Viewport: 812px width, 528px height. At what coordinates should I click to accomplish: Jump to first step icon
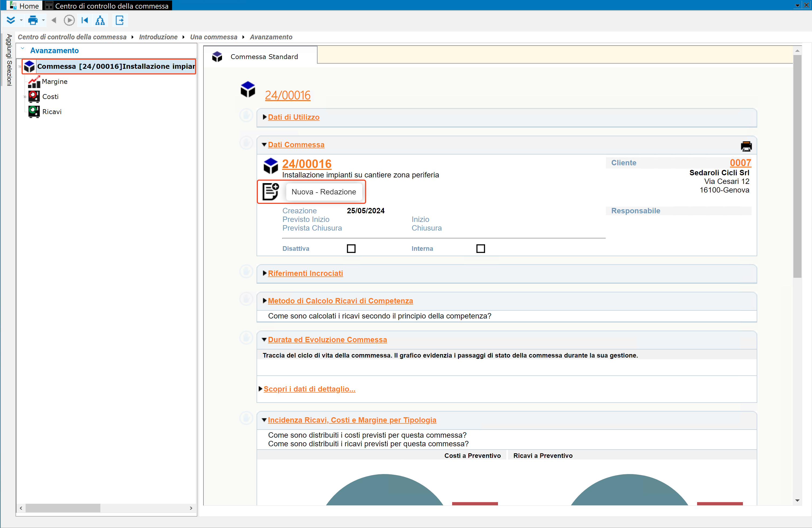click(x=85, y=20)
